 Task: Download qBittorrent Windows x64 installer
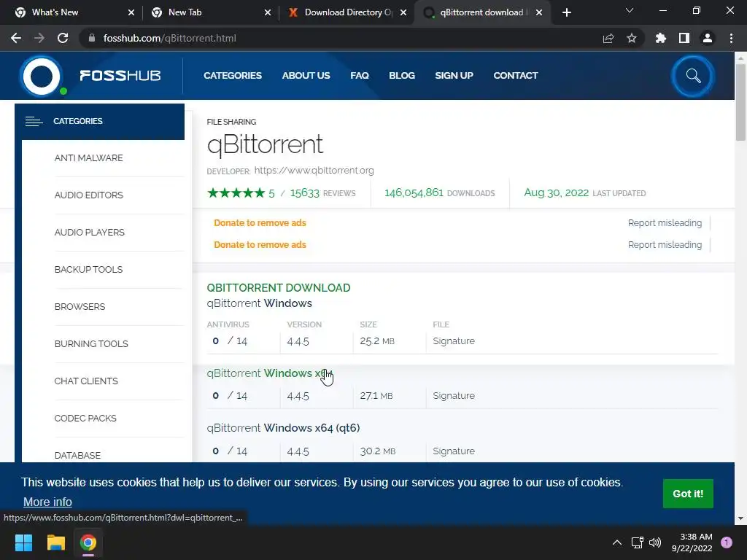pyautogui.click(x=270, y=373)
